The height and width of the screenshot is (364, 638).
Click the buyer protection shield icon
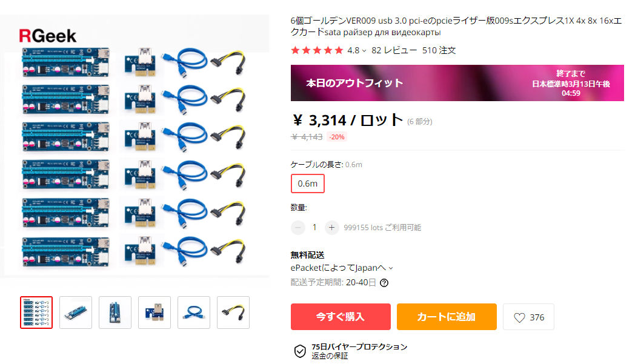coord(300,351)
